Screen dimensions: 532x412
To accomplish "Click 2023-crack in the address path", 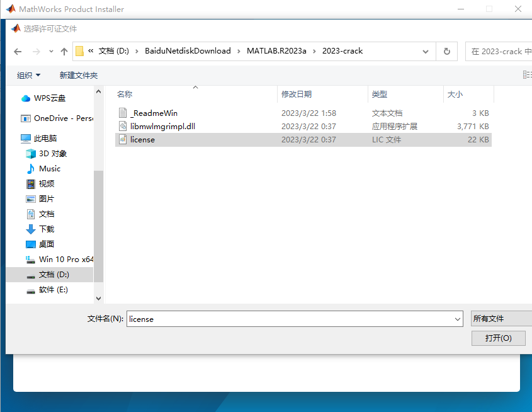I will pyautogui.click(x=342, y=51).
